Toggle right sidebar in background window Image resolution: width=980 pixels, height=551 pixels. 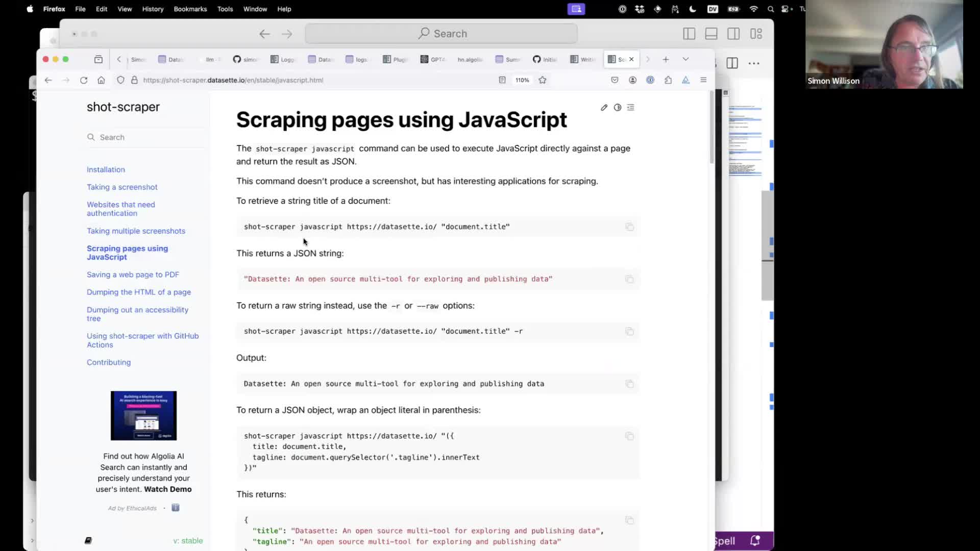pos(733,34)
